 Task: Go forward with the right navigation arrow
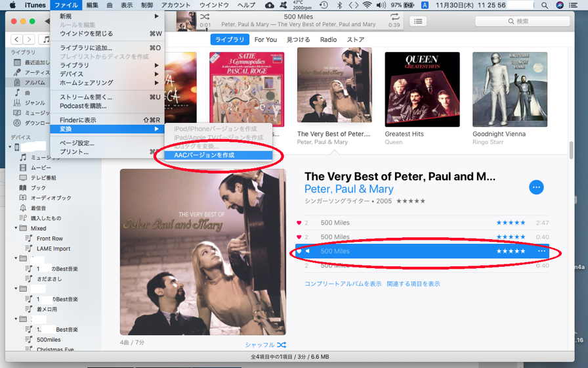click(30, 39)
